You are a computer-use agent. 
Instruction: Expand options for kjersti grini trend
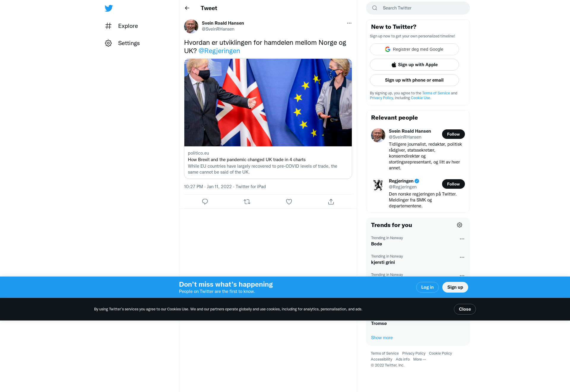tap(462, 257)
